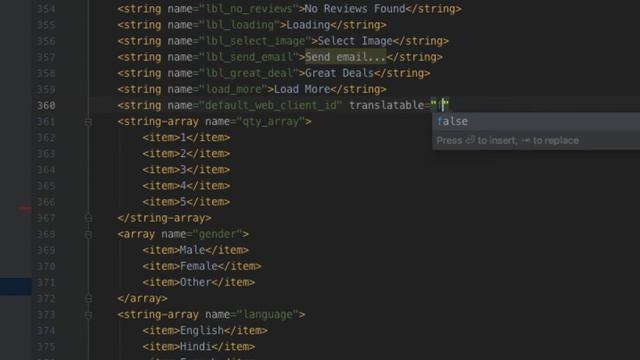The width and height of the screenshot is (640, 360).
Task: Click the 'Hindi' item text
Action: 196,347
